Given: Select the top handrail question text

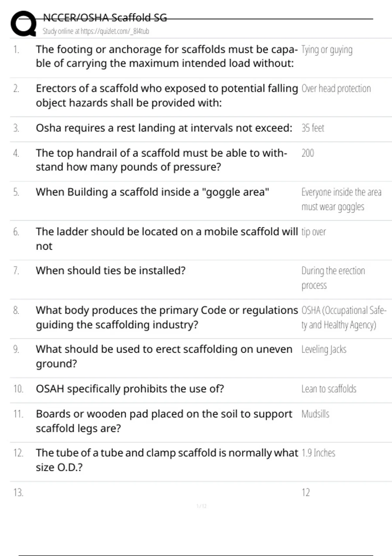Looking at the screenshot, I should click(x=161, y=160).
